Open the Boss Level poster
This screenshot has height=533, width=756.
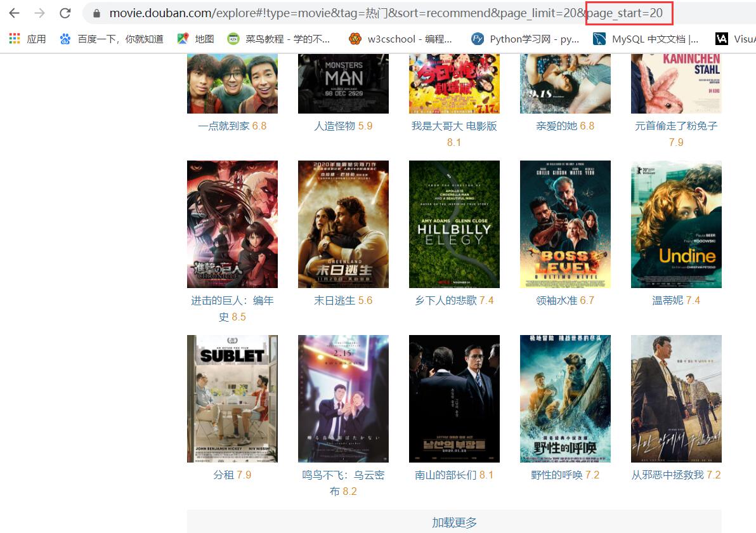click(565, 224)
